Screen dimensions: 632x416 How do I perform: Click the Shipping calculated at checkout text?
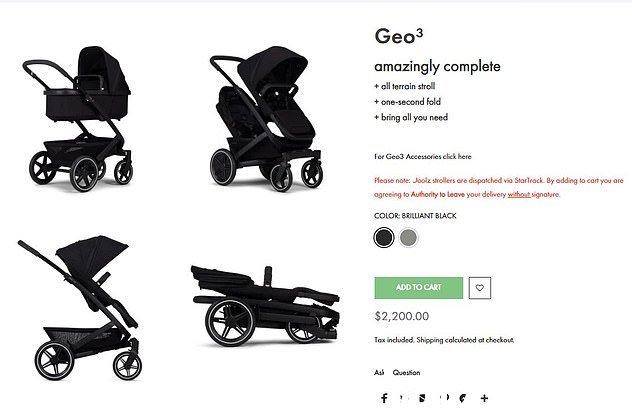(465, 340)
